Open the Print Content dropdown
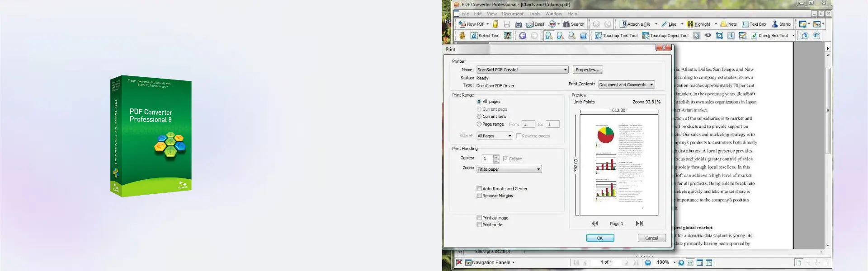The image size is (868, 271). (x=626, y=84)
